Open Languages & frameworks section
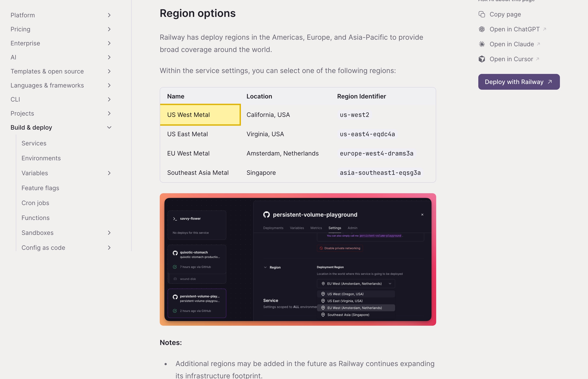Image resolution: width=588 pixels, height=379 pixels. pos(47,85)
